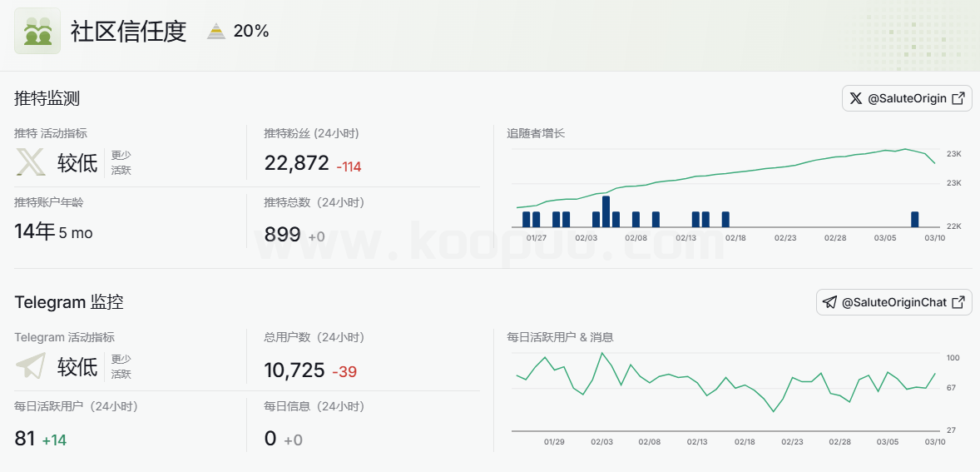Click the 推特监测 section title
Image resolution: width=980 pixels, height=472 pixels.
pyautogui.click(x=47, y=98)
